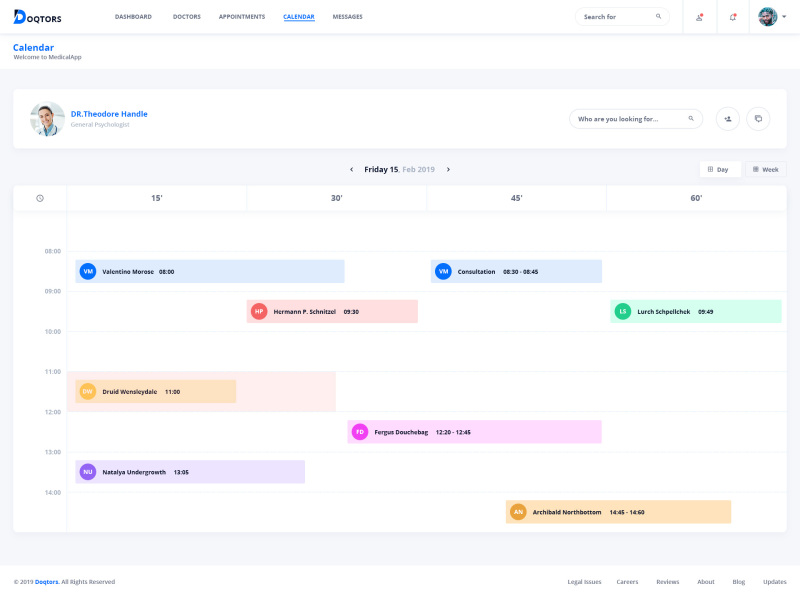Go to the next day with the right arrow
Viewport: 800px width, 599px height.
[x=448, y=169]
